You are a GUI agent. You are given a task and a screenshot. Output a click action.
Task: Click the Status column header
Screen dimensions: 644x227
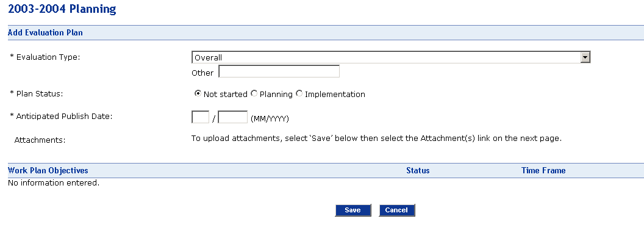tap(418, 170)
